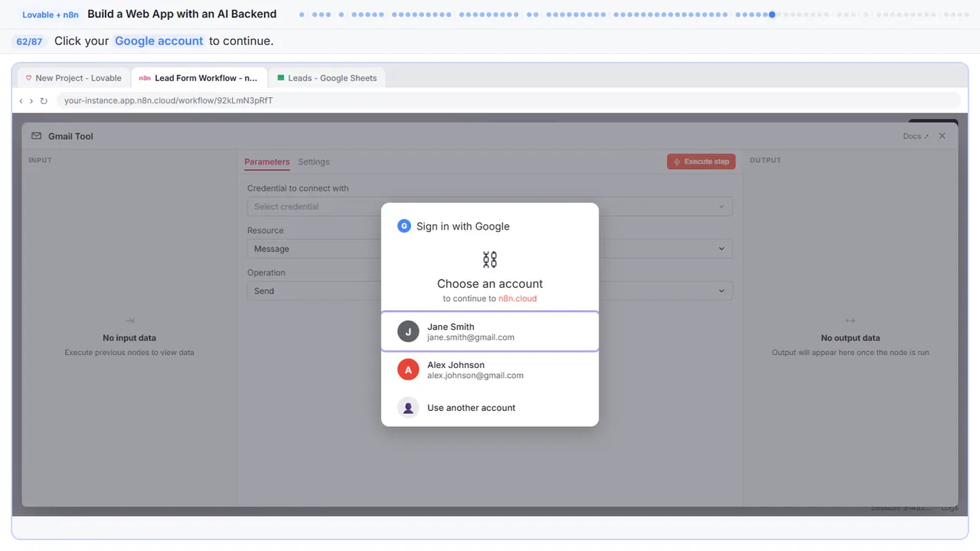Click the Execute step button
This screenshot has width=980, height=551.
tap(701, 161)
